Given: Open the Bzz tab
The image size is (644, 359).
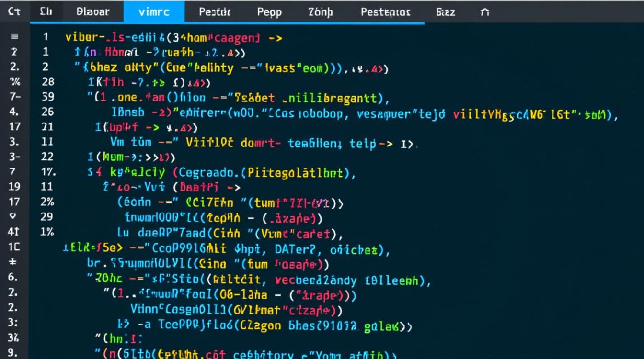Looking at the screenshot, I should 446,12.
